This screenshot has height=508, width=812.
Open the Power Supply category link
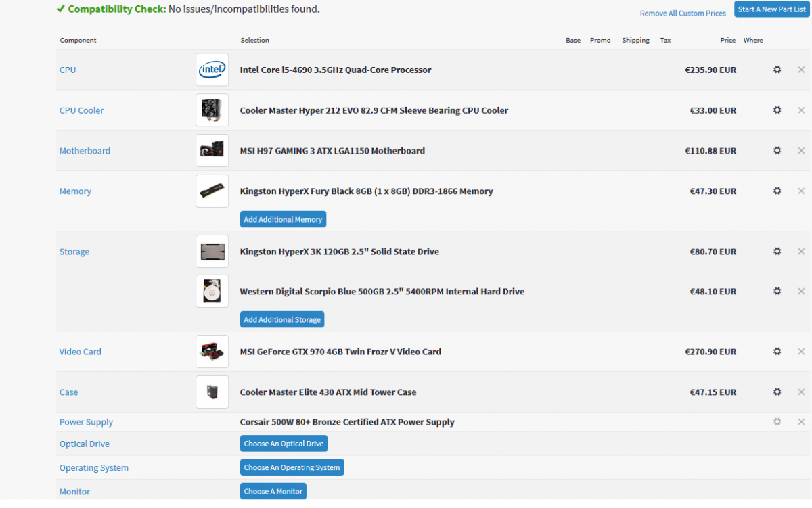coord(86,422)
